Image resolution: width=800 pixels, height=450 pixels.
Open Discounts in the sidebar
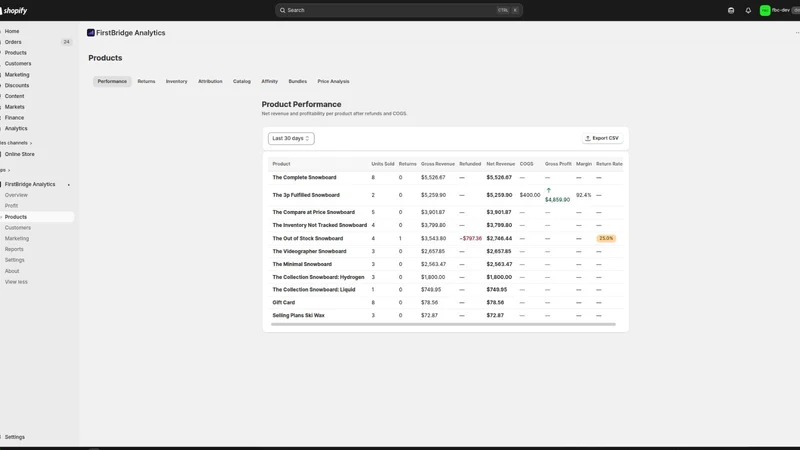click(x=17, y=85)
